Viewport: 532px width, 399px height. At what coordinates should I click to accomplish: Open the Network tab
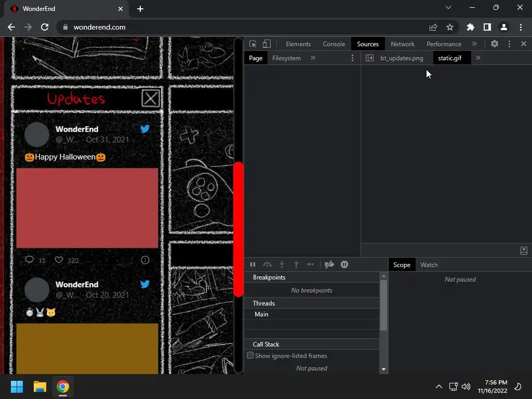pos(403,44)
